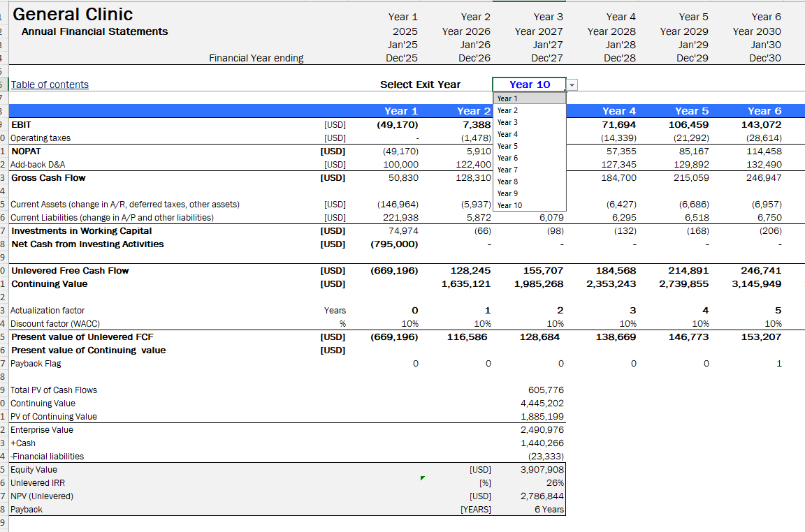
Task: Click the Select Exit Year dropdown arrow
Action: coord(572,84)
